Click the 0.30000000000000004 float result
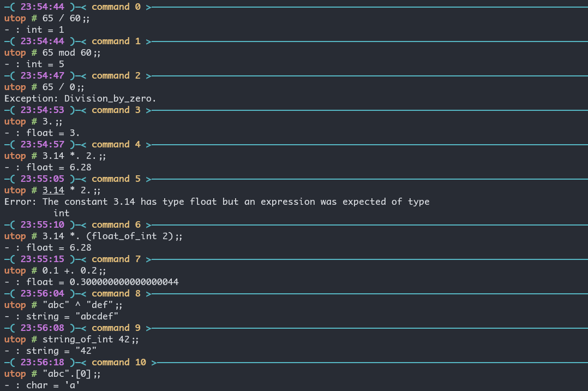This screenshot has width=588, height=391. tap(124, 282)
